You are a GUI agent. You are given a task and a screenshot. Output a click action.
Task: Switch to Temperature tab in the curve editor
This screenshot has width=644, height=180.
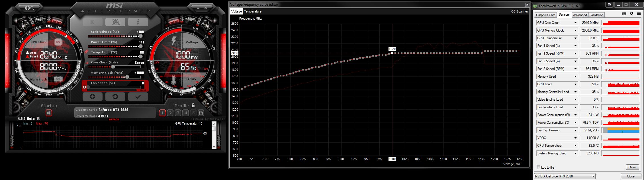click(253, 11)
